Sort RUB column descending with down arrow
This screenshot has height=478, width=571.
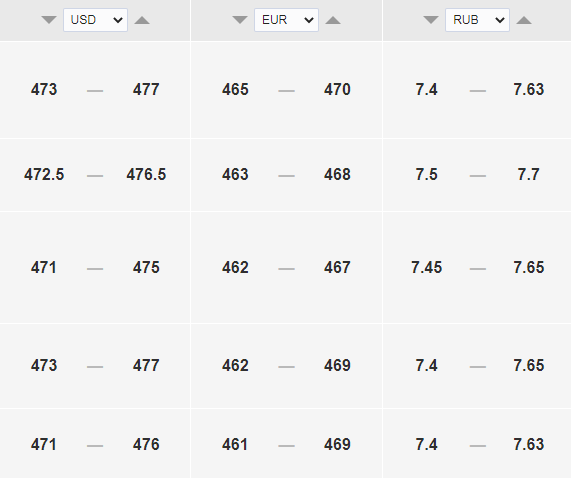pyautogui.click(x=431, y=20)
